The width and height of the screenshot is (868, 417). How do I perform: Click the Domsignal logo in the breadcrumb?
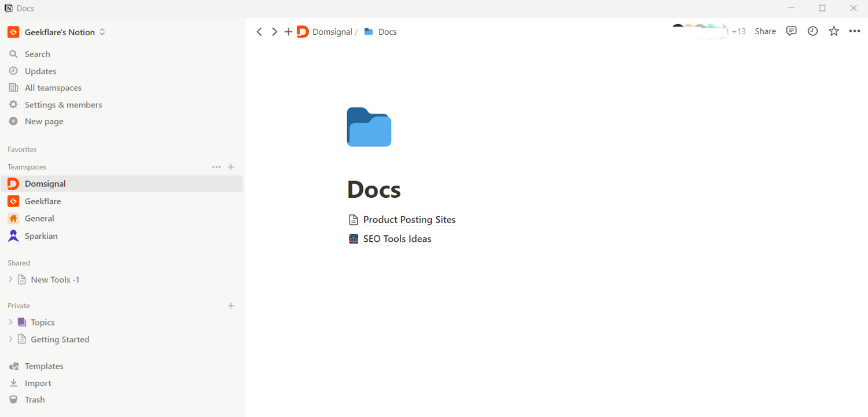pyautogui.click(x=303, y=32)
